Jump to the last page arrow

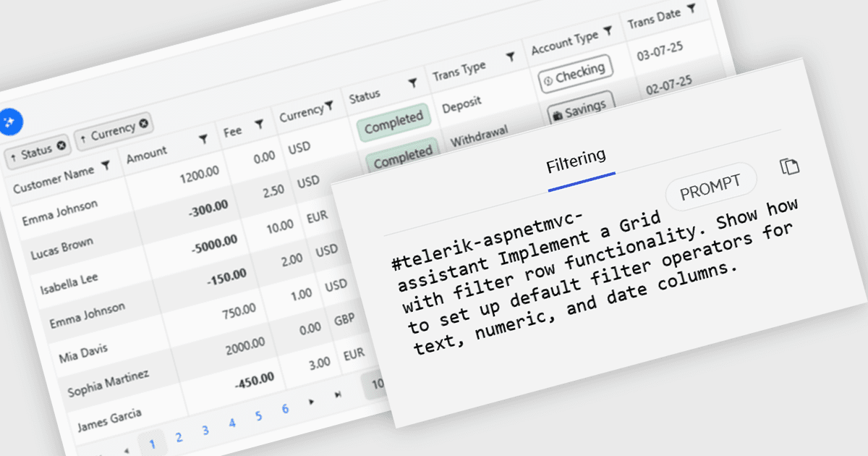click(338, 394)
